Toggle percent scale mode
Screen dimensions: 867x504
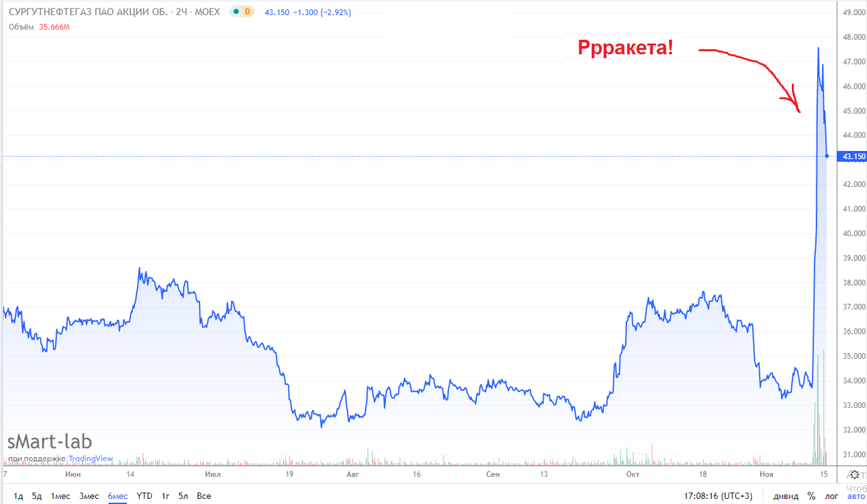pyautogui.click(x=811, y=496)
